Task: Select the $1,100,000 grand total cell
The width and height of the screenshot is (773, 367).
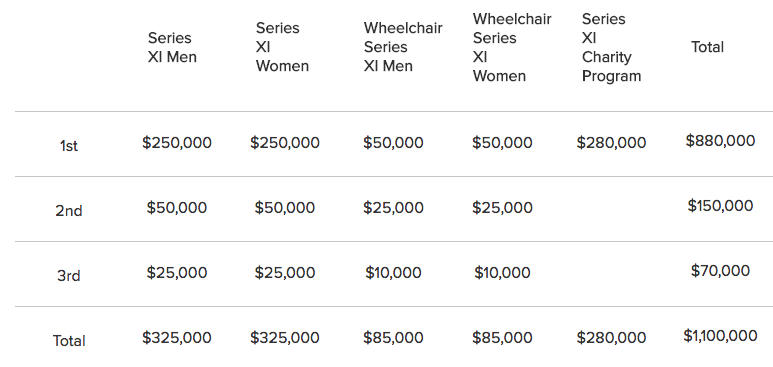Action: pos(720,336)
